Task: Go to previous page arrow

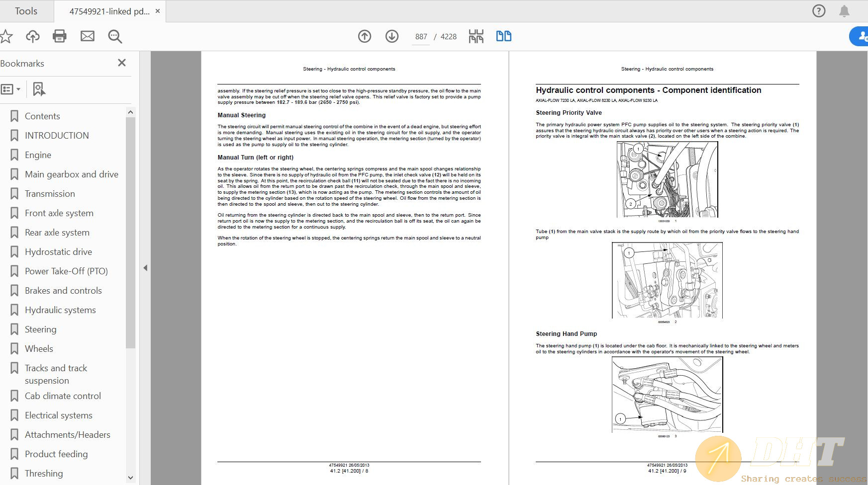Action: [365, 36]
